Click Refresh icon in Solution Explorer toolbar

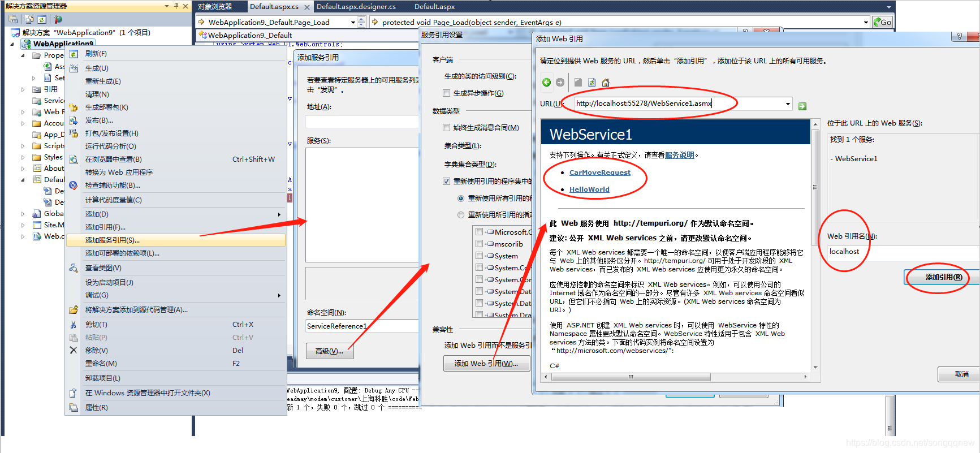click(x=41, y=19)
